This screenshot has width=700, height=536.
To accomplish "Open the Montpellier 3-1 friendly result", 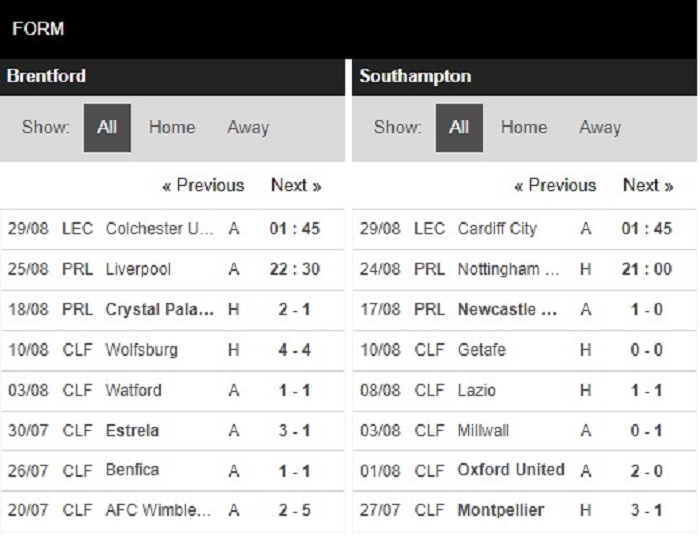I will coord(525,510).
